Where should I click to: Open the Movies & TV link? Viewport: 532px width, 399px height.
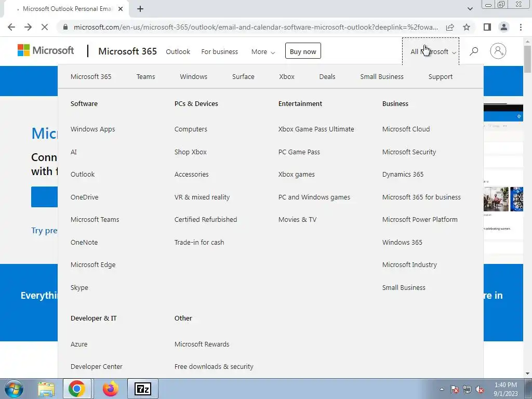click(x=297, y=220)
